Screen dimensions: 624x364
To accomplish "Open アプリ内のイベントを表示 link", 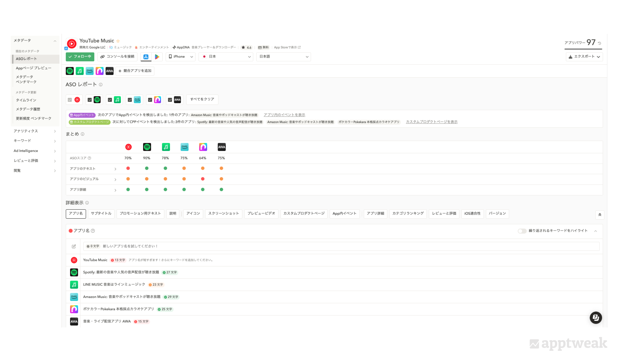I will (284, 115).
